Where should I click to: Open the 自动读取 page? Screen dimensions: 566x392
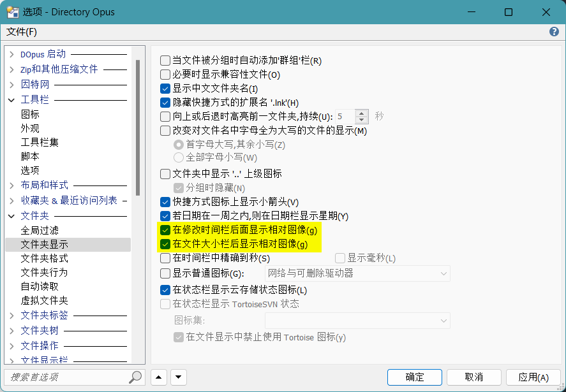(x=40, y=286)
